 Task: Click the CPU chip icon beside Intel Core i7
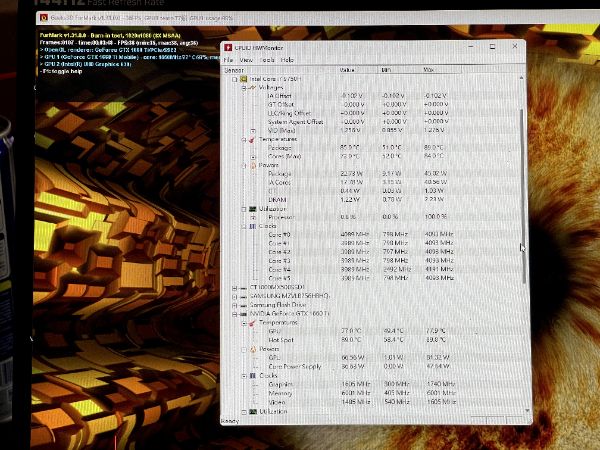click(x=243, y=79)
